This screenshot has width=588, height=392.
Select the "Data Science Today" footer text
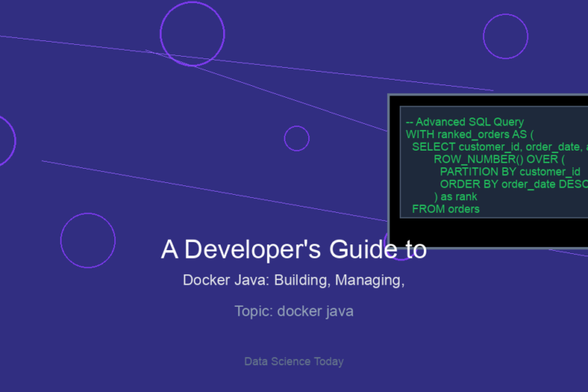[293, 361]
